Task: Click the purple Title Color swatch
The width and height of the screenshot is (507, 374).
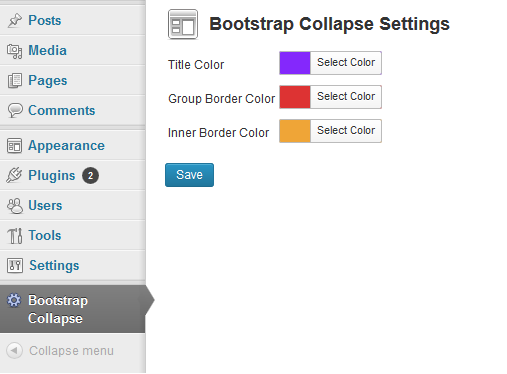Action: (x=295, y=63)
